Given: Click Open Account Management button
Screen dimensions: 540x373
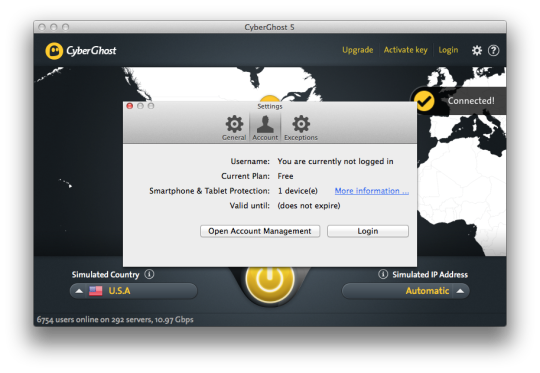Looking at the screenshot, I should 260,231.
